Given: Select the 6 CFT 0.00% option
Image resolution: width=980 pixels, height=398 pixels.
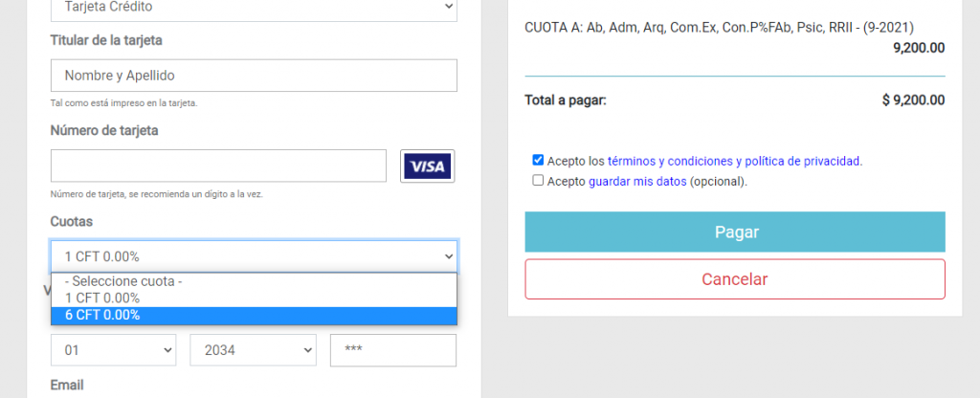Looking at the screenshot, I should (x=254, y=316).
